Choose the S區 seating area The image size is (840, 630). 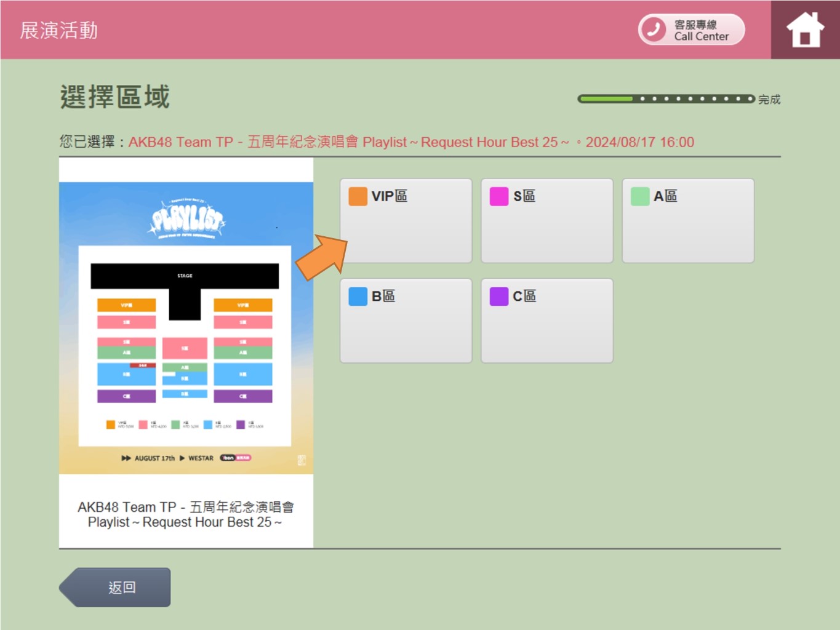pyautogui.click(x=546, y=220)
